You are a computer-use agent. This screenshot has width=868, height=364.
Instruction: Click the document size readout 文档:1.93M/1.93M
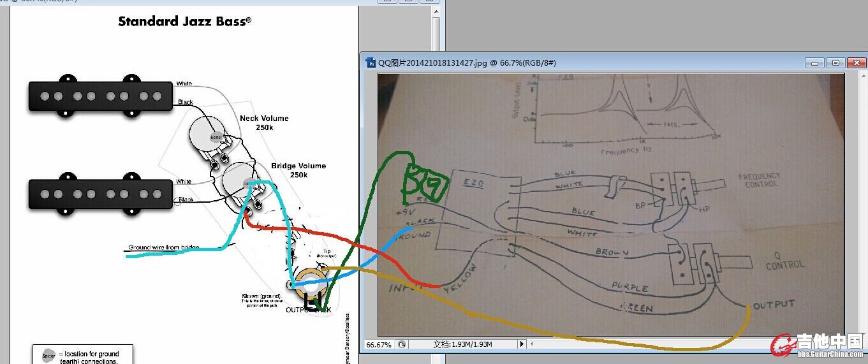[462, 344]
